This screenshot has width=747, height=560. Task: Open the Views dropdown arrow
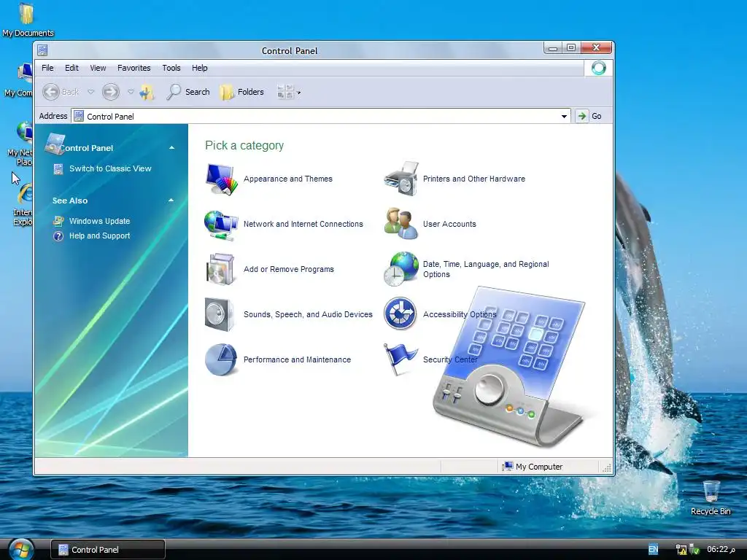click(299, 93)
